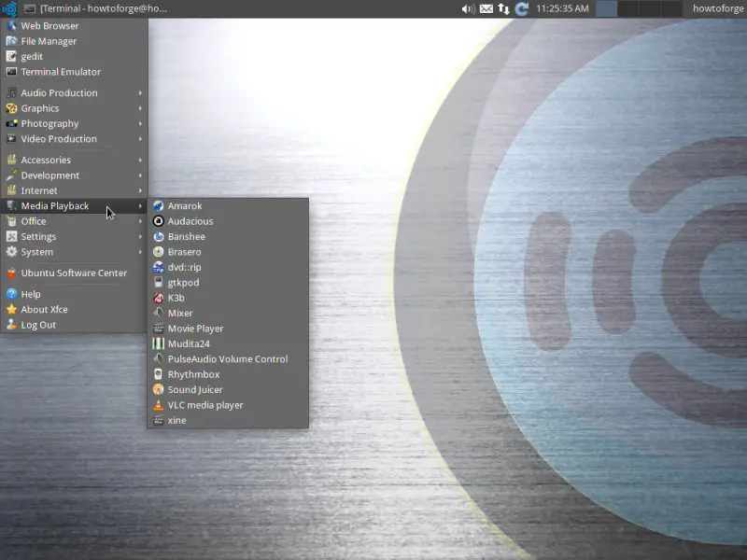Click the Mixer speaker icon
Image resolution: width=747 pixels, height=560 pixels.
click(158, 314)
